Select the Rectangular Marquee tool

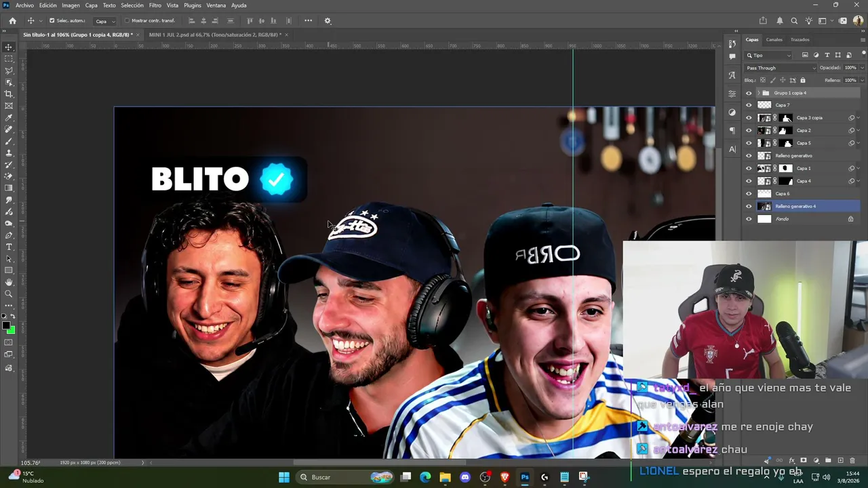[x=9, y=59]
